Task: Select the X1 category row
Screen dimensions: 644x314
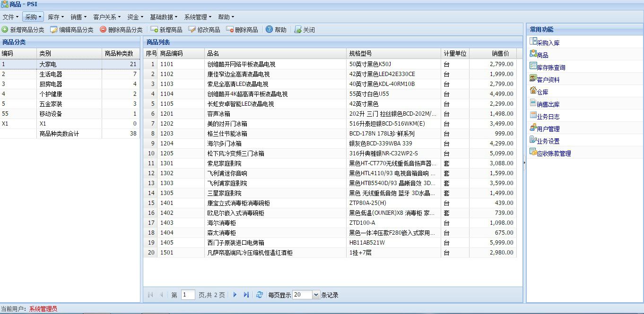Action: [x=70, y=124]
